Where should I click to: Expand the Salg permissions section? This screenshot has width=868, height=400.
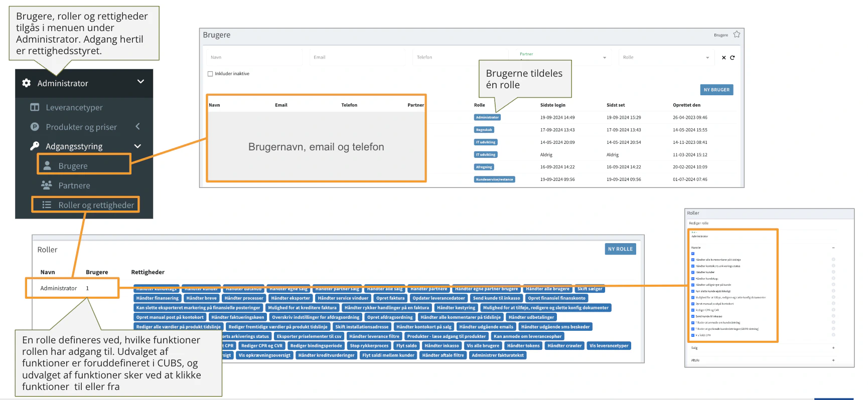(x=833, y=348)
